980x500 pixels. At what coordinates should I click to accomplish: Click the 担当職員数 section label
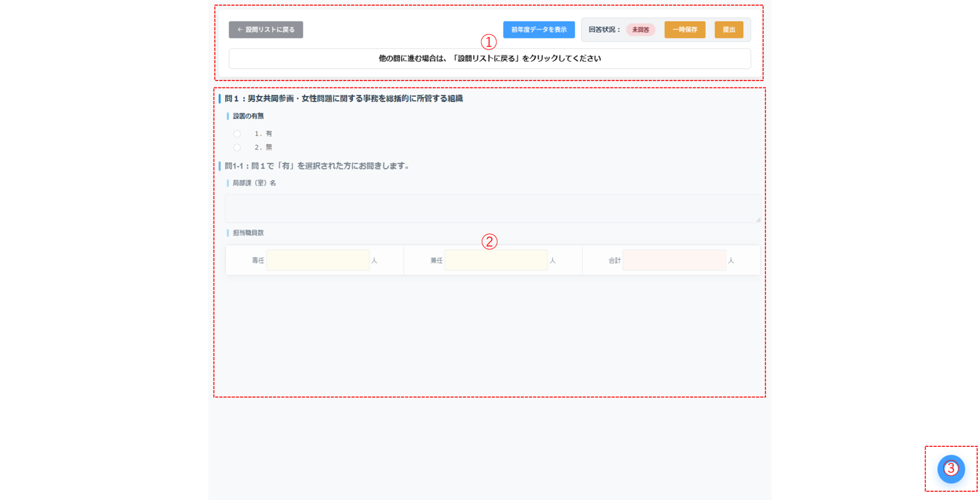coord(248,233)
